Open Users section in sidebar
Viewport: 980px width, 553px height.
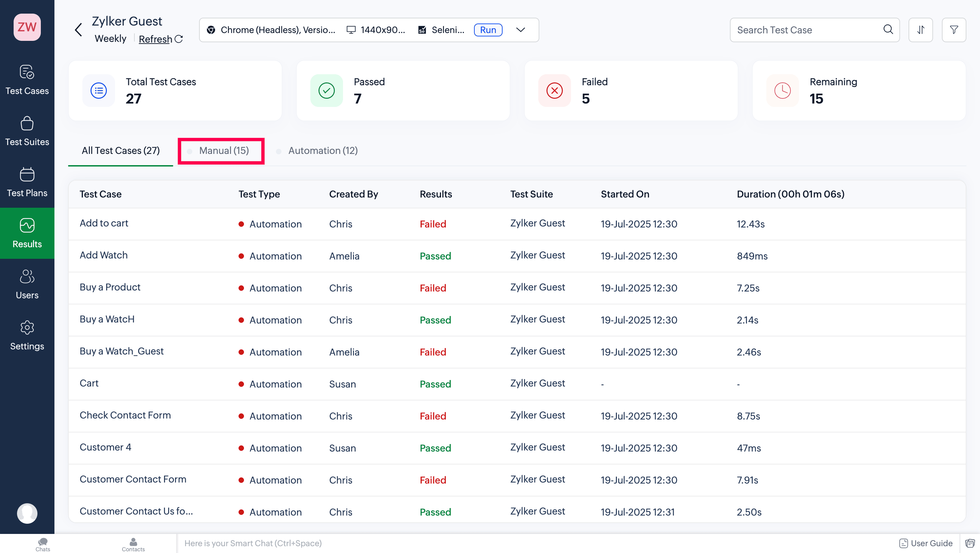[27, 284]
